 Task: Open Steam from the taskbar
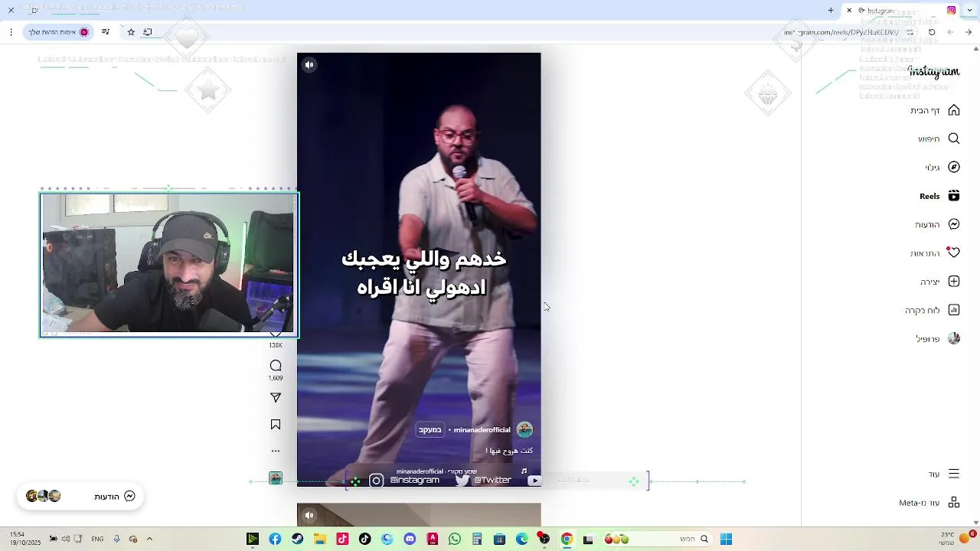(297, 540)
